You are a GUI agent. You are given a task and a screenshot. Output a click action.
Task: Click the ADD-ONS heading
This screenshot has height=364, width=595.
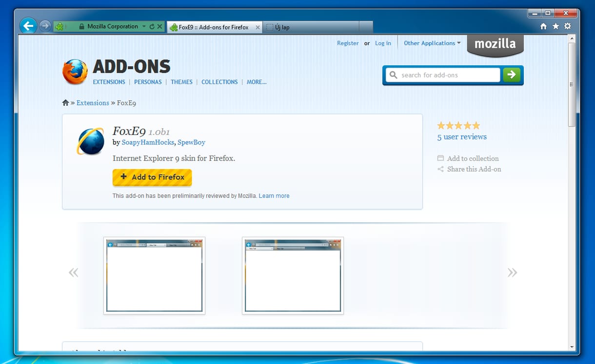132,66
